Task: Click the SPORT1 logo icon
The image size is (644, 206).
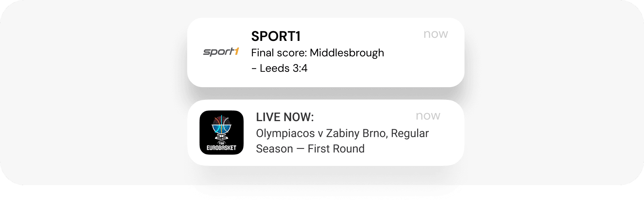Action: coord(221,52)
